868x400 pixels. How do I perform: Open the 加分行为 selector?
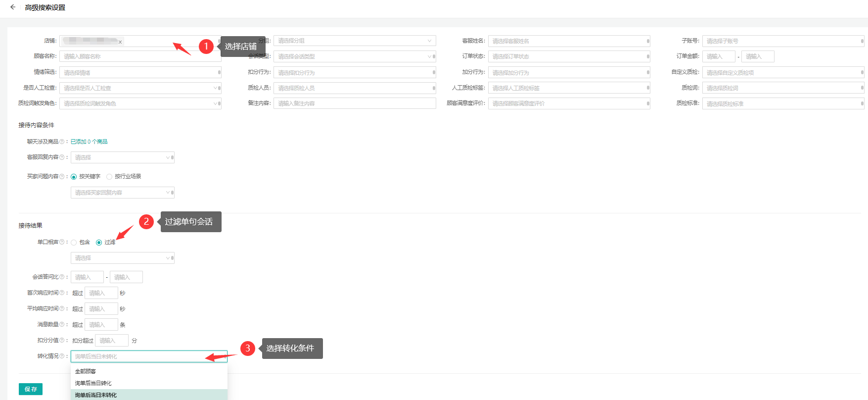pyautogui.click(x=569, y=72)
